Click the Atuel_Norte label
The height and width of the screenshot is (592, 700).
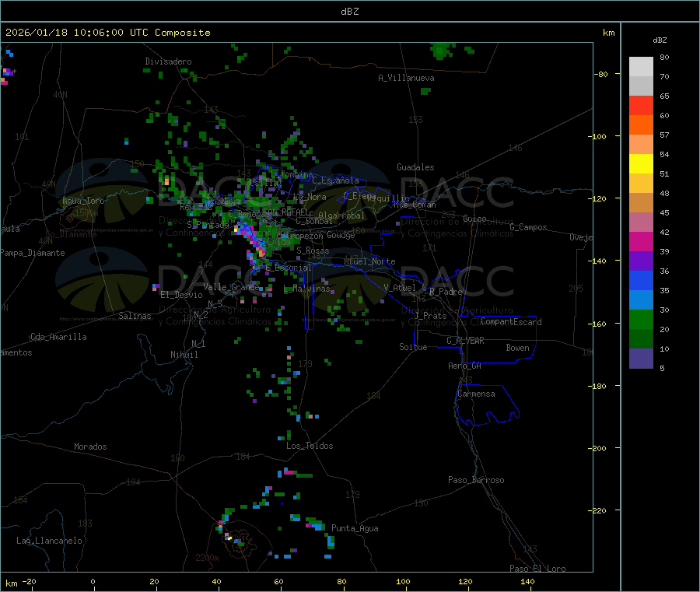(369, 261)
